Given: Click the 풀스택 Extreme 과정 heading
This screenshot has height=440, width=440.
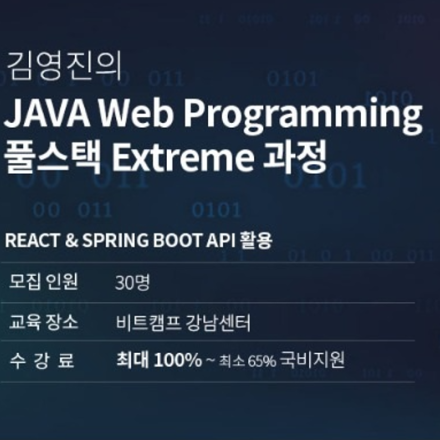Looking at the screenshot, I should pos(165,157).
